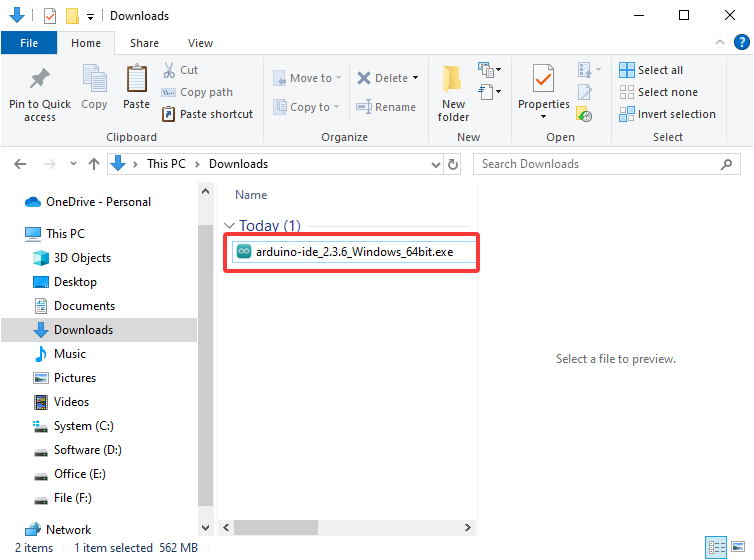This screenshot has width=754, height=560.
Task: Click Select none in the ribbon
Action: tap(659, 92)
